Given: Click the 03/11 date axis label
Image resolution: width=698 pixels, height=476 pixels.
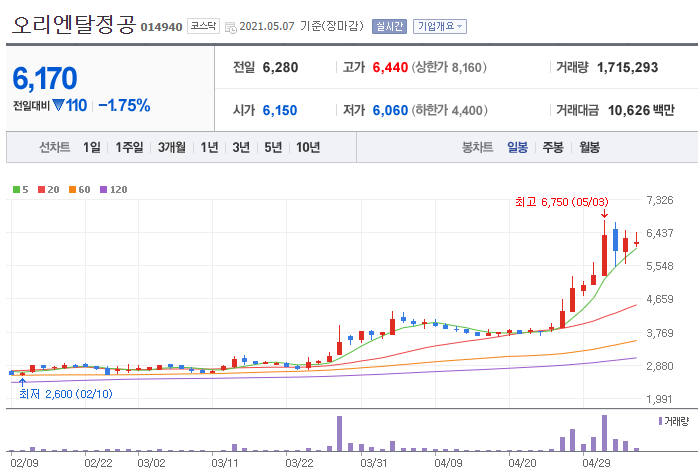Looking at the screenshot, I should (225, 463).
